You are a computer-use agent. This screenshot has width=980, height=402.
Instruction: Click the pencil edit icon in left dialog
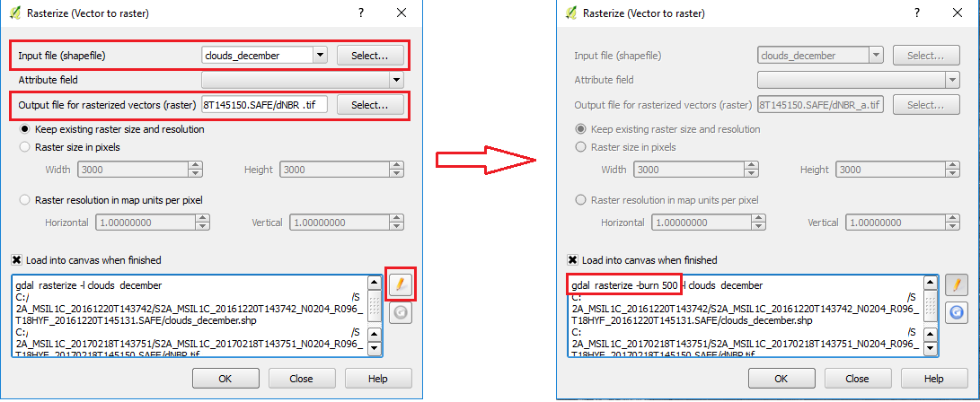pyautogui.click(x=401, y=284)
